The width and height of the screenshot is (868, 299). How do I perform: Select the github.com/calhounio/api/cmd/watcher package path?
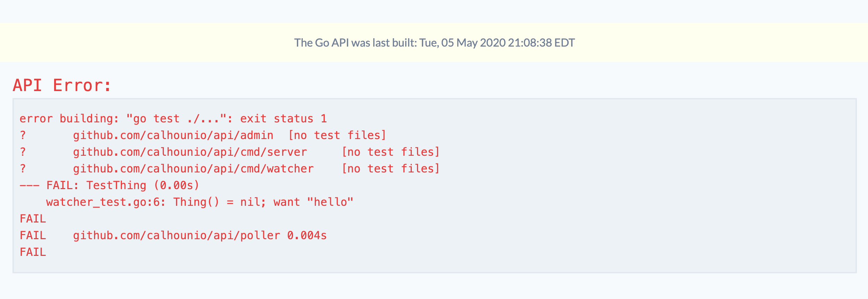(193, 169)
